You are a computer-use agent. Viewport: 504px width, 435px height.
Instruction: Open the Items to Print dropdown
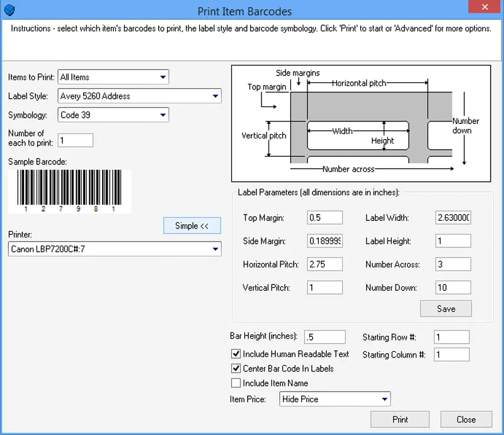113,77
